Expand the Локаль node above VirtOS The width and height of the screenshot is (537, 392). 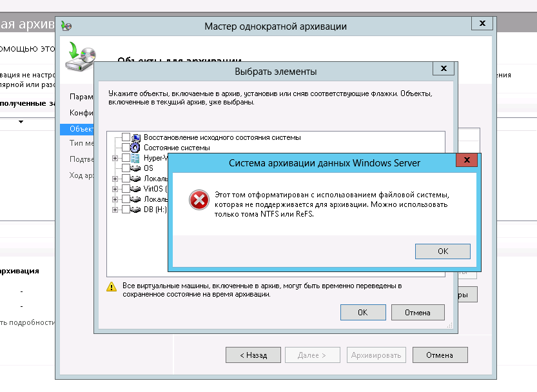(x=115, y=179)
